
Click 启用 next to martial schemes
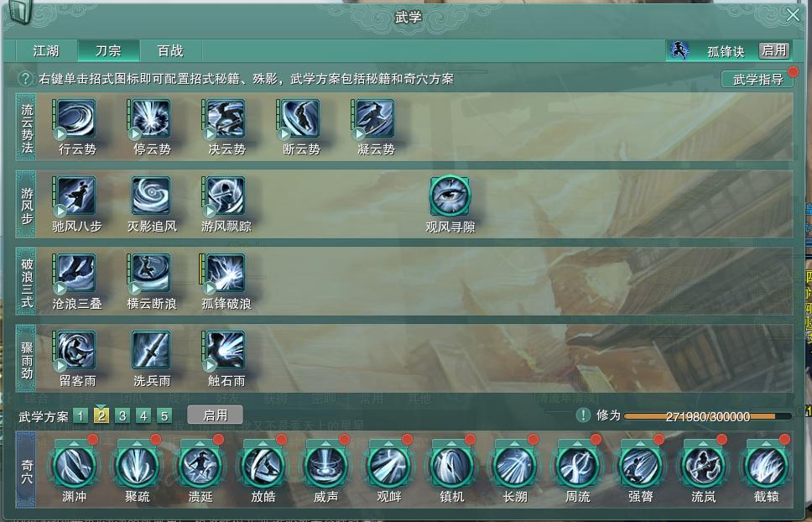tap(215, 415)
